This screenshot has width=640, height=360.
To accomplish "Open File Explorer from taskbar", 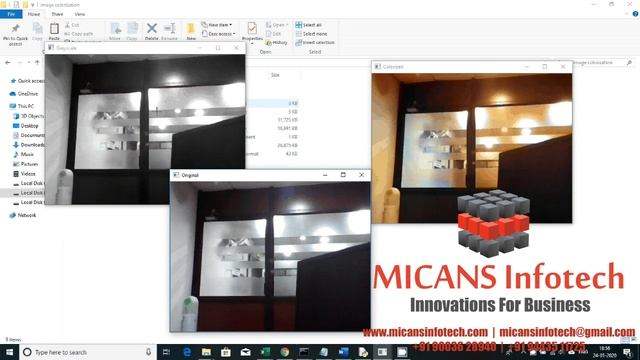I will 206,352.
